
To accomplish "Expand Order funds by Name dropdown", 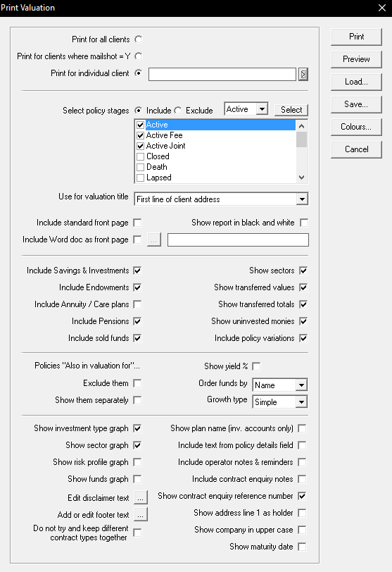I will (301, 385).
